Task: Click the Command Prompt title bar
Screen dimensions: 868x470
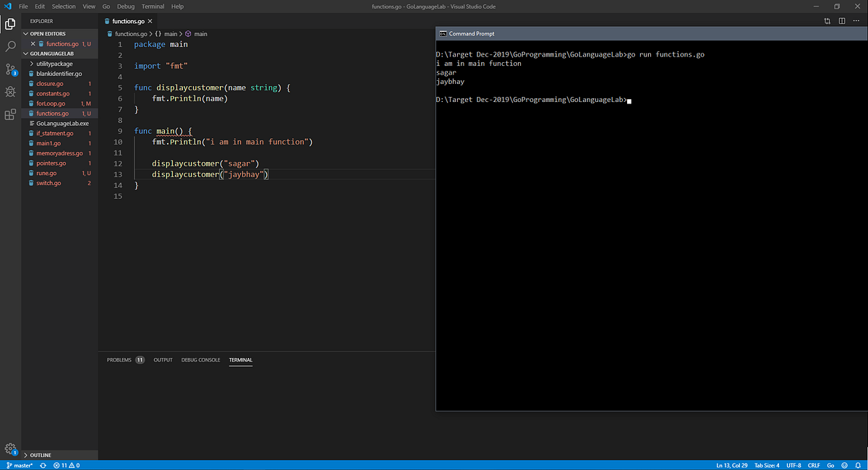Action: pyautogui.click(x=651, y=34)
